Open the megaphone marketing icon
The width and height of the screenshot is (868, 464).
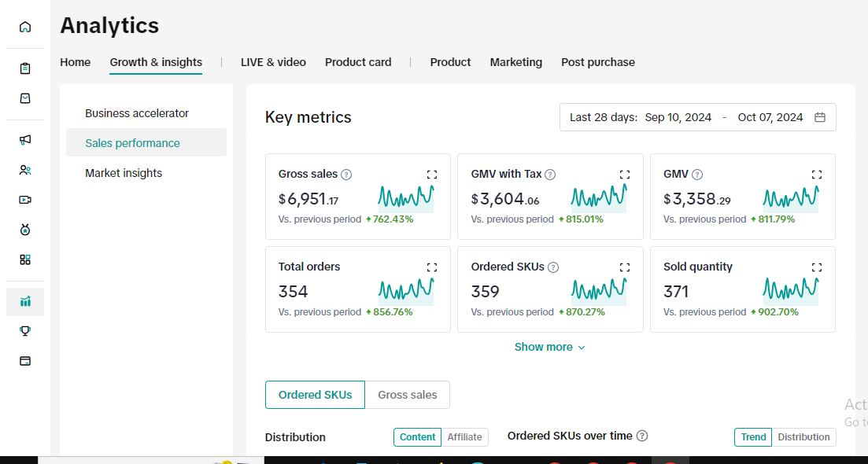25,140
